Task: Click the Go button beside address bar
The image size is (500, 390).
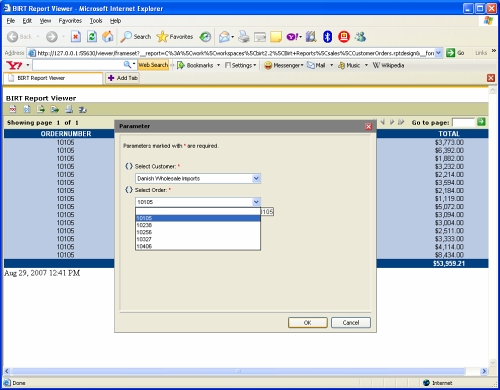Action: tap(455, 53)
